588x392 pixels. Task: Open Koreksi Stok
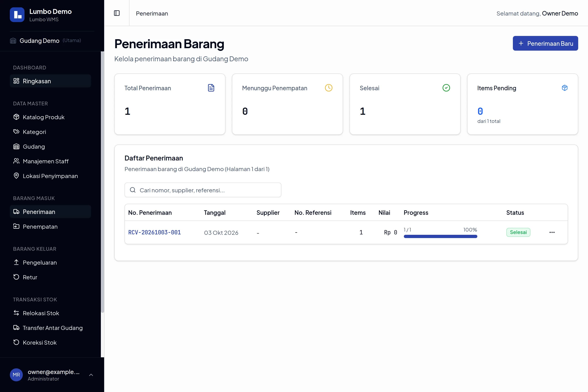[x=50, y=343]
